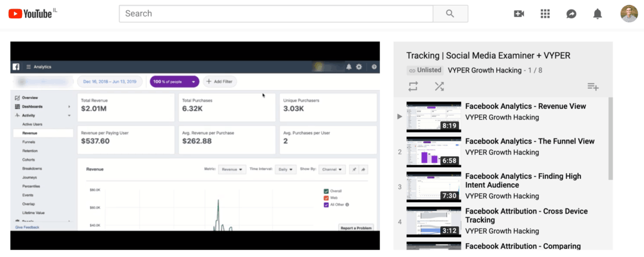Viewport: 644px width, 257px height.
Task: Open the Metric Revenue dropdown
Action: pyautogui.click(x=232, y=169)
